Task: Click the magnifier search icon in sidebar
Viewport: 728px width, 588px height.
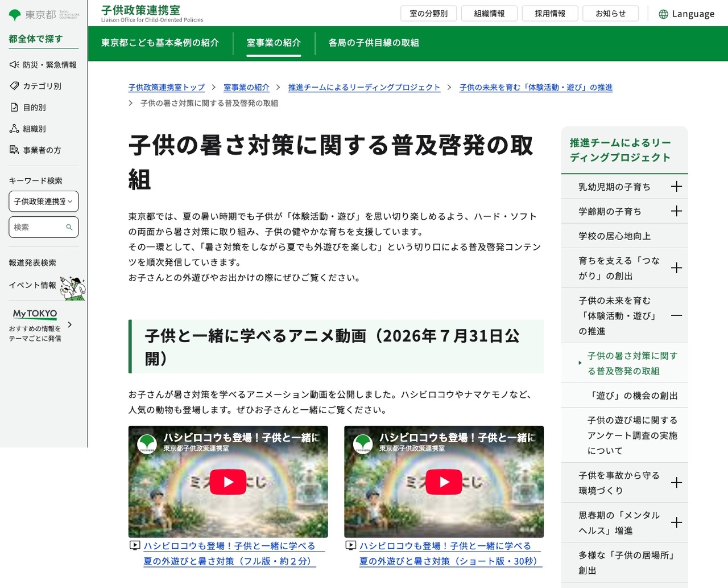Action: 69,227
